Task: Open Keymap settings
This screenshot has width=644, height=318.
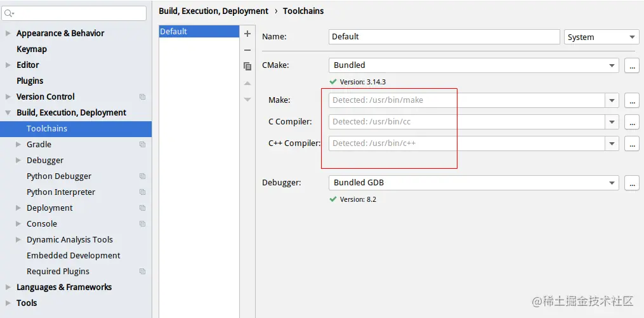Action: [x=32, y=50]
